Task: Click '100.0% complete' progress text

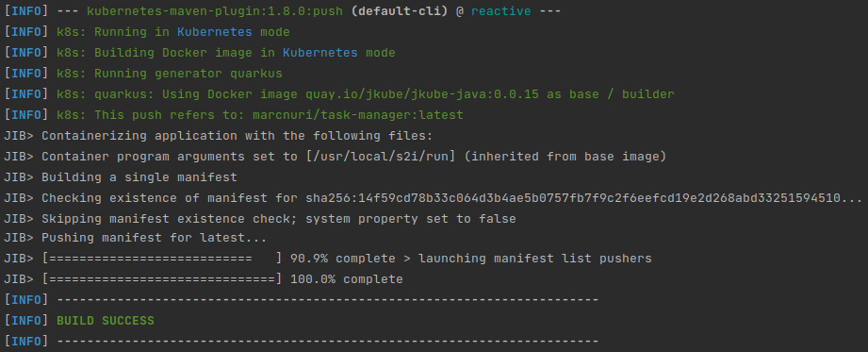Action: pyautogui.click(x=347, y=278)
